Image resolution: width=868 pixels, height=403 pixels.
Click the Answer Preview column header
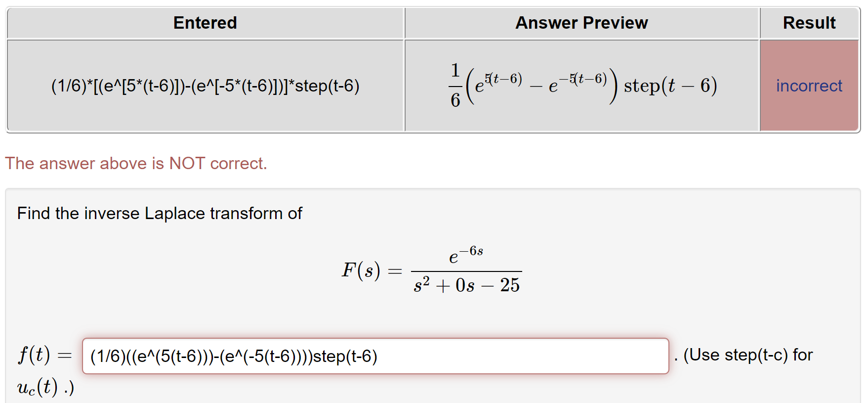pyautogui.click(x=581, y=22)
